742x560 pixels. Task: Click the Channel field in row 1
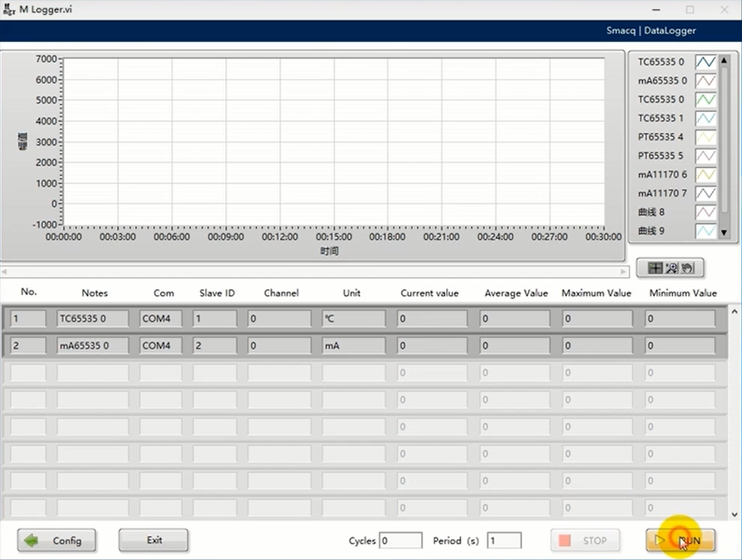tap(279, 319)
